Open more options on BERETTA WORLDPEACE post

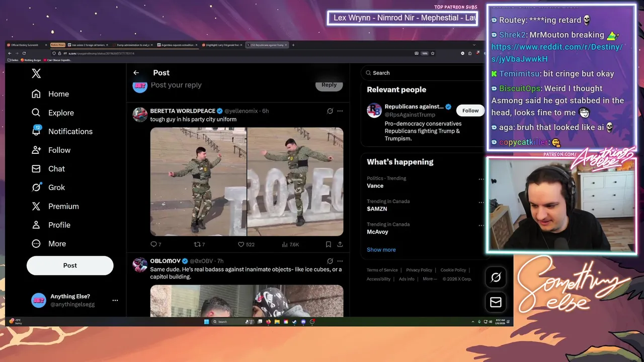340,111
